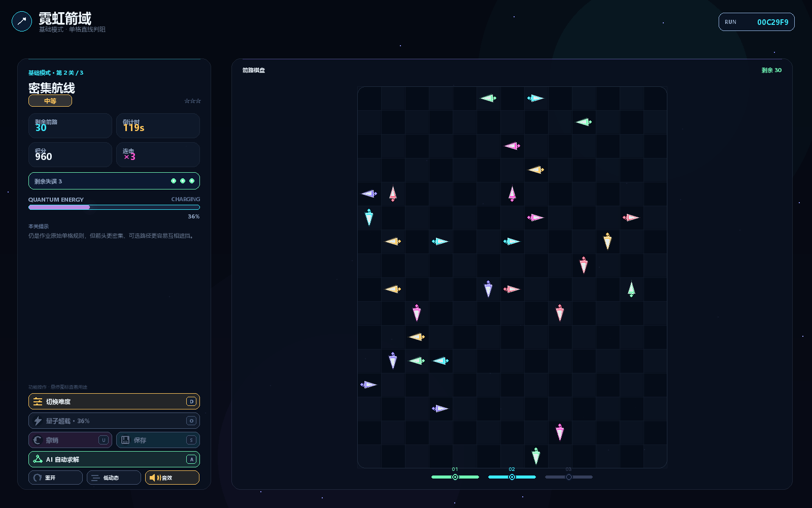Click the green left arrow beside the cyan left arrow
This screenshot has height=508, width=812.
417,361
